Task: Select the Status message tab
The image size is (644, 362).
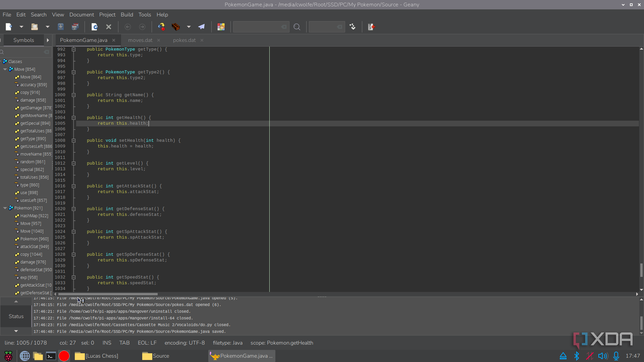Action: (16, 316)
